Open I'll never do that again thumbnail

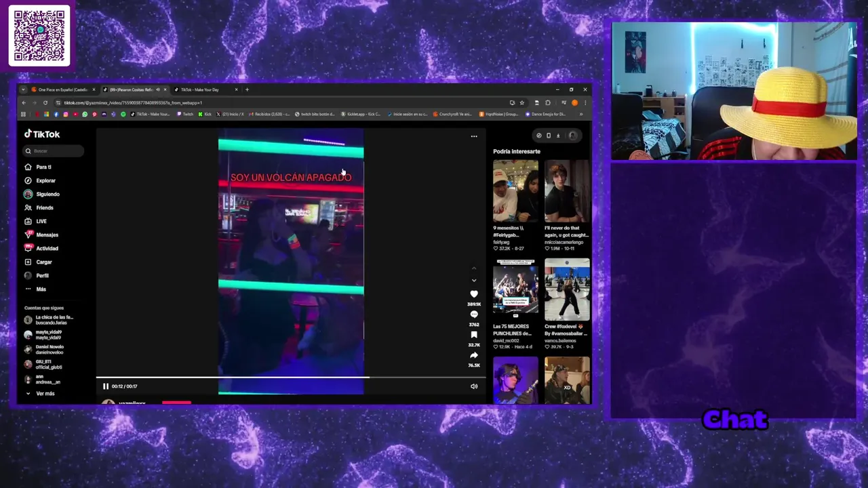567,191
